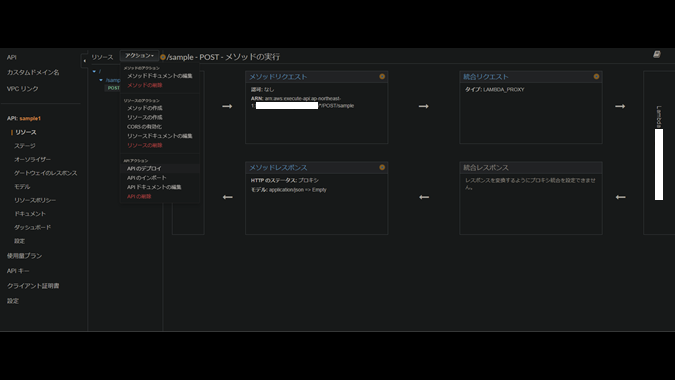This screenshot has width=675, height=380.
Task: Open 使用量プラン in left navigation
Action: pos(24,256)
